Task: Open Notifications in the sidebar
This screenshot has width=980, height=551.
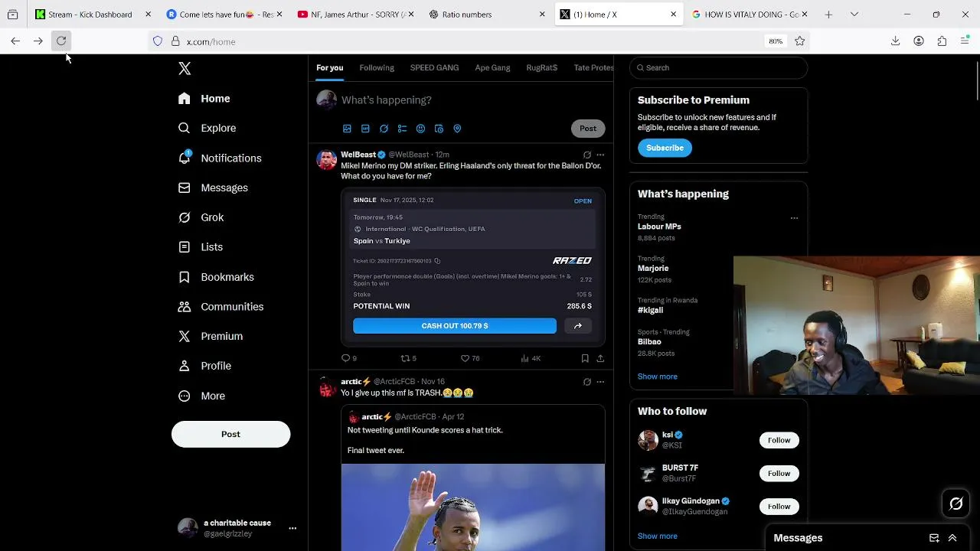Action: (220, 158)
